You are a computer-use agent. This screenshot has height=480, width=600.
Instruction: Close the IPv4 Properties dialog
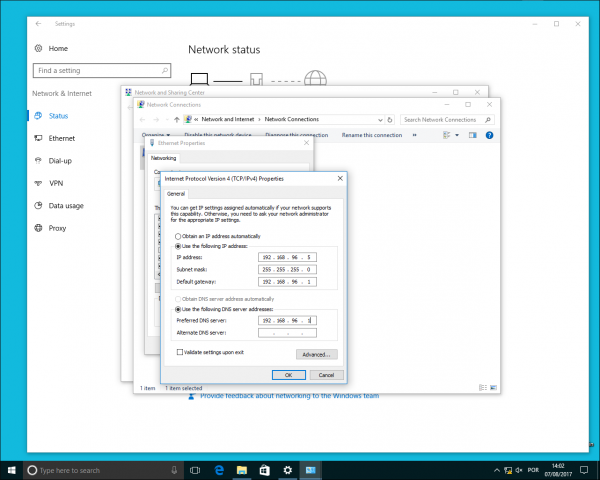(340, 178)
